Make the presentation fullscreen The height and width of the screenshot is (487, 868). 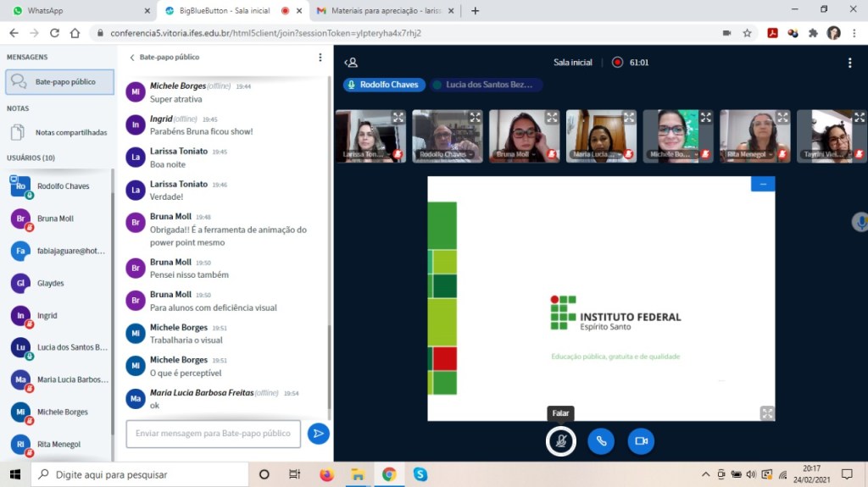[x=766, y=412]
